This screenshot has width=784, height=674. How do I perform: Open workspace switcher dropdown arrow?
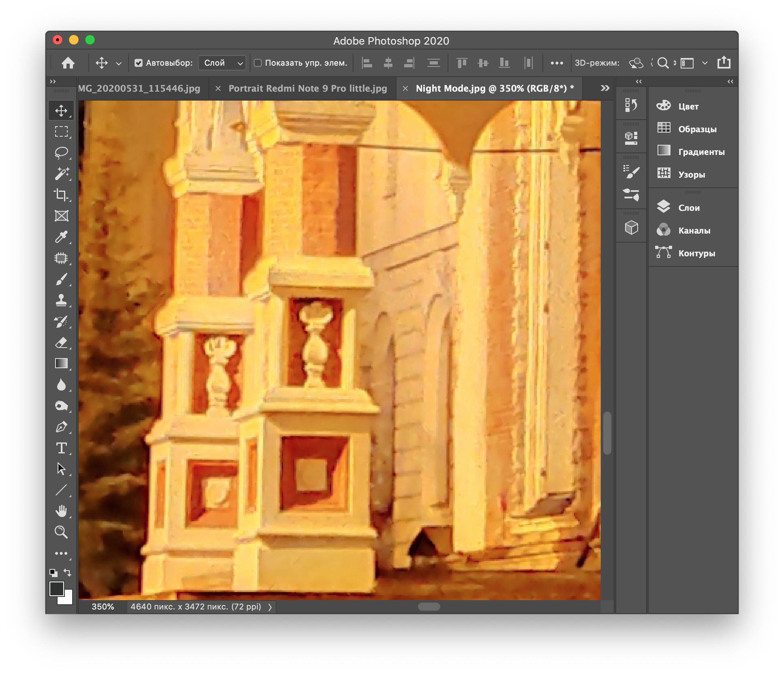(x=705, y=63)
